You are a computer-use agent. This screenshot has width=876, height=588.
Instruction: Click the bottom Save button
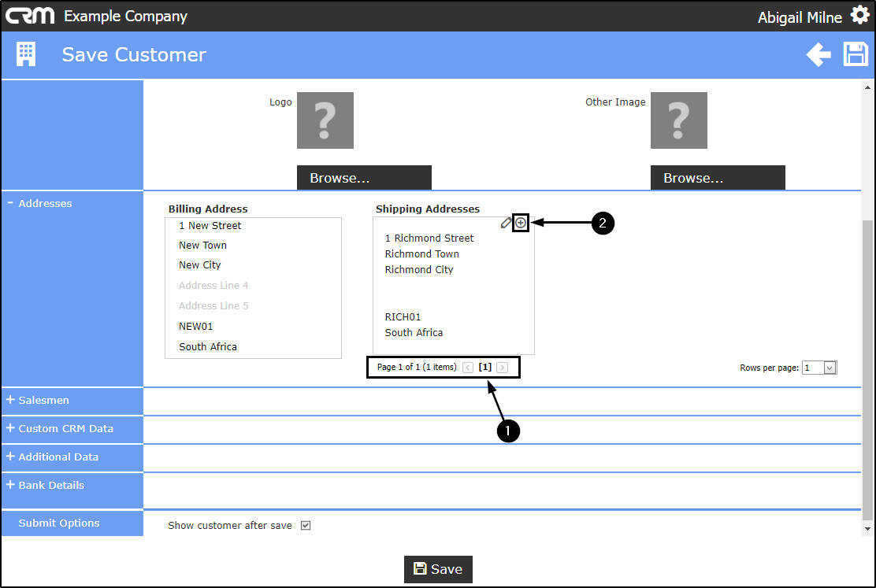coord(438,569)
